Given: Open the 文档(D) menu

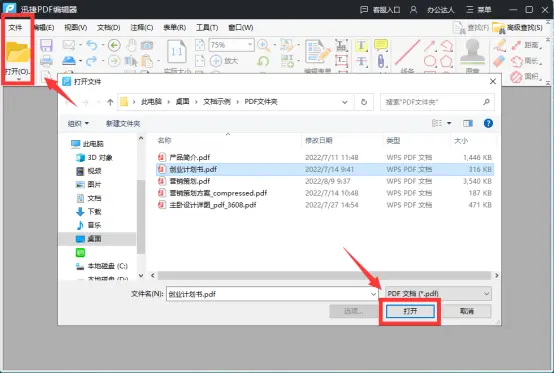Looking at the screenshot, I should [108, 28].
